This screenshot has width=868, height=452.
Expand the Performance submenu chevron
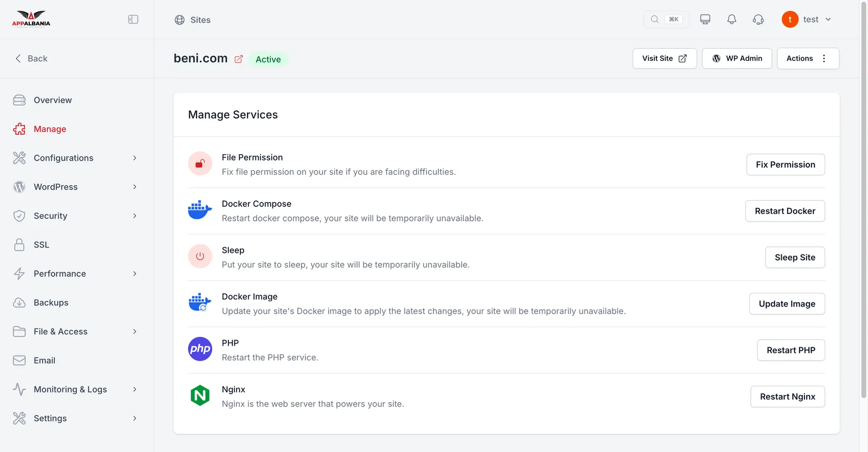coord(135,273)
